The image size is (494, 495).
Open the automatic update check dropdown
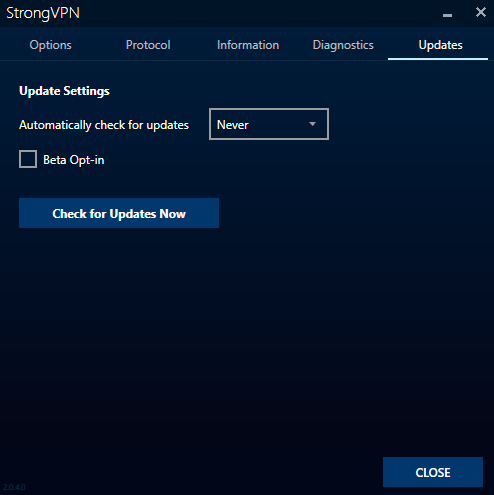click(x=269, y=124)
